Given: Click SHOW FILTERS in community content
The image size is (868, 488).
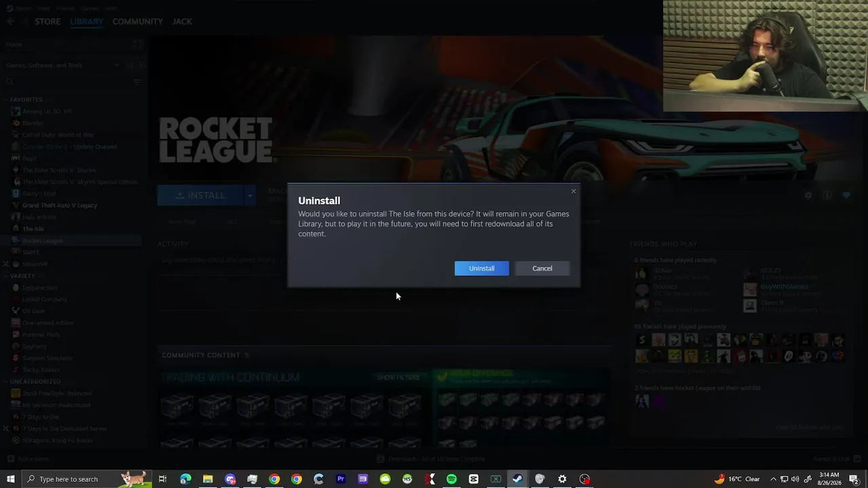Looking at the screenshot, I should pyautogui.click(x=398, y=378).
